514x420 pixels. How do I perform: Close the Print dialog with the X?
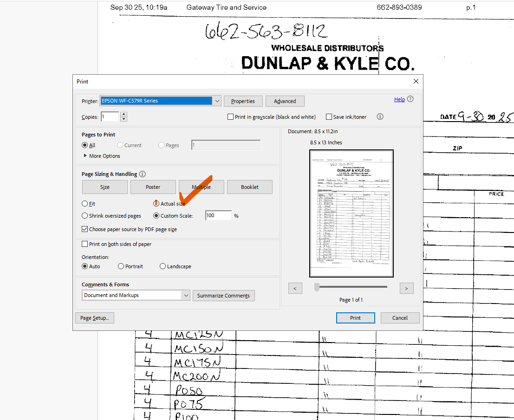416,81
